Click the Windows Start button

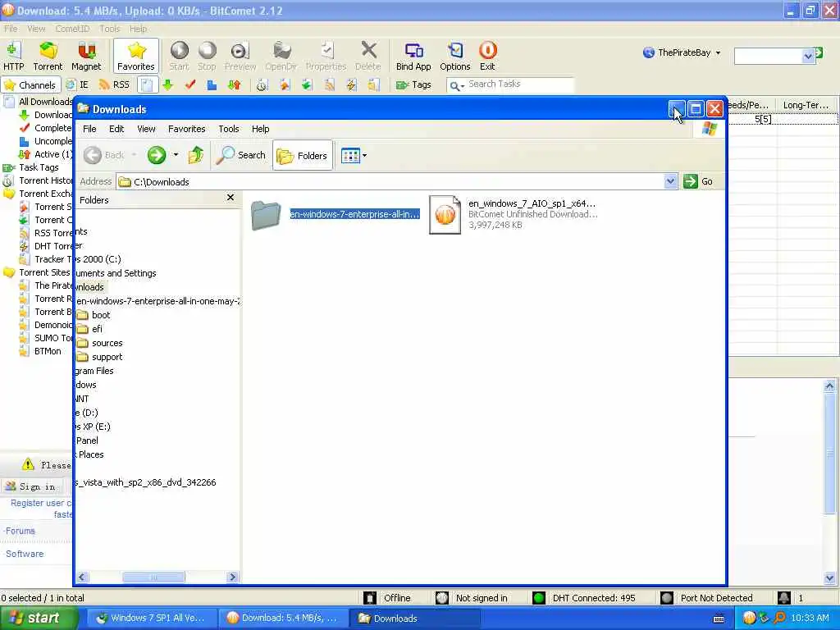pyautogui.click(x=38, y=619)
